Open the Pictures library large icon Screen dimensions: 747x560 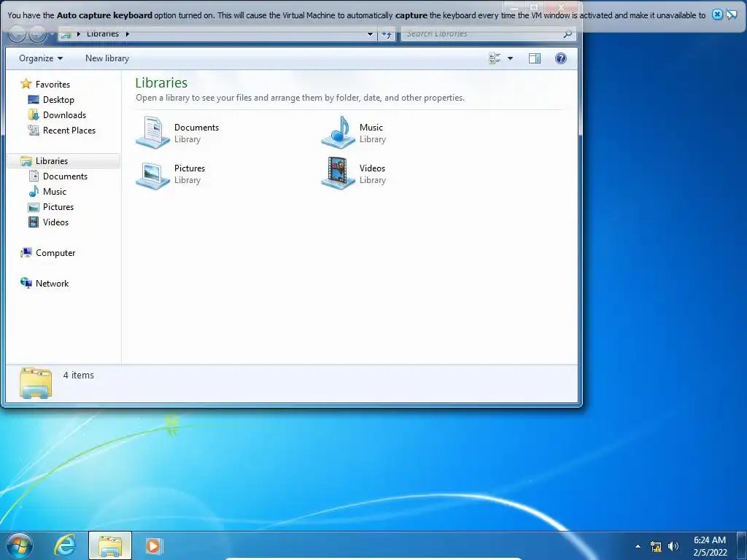click(152, 174)
